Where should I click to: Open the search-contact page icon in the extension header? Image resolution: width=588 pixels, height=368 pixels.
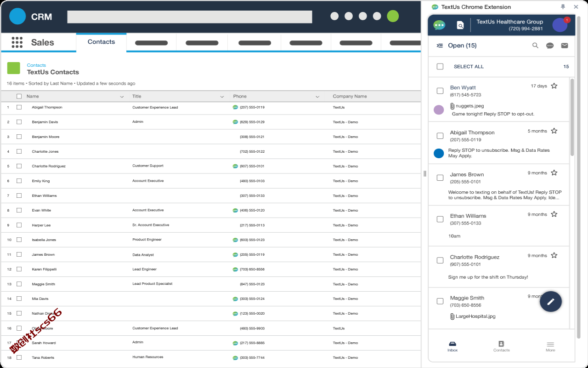(x=460, y=25)
